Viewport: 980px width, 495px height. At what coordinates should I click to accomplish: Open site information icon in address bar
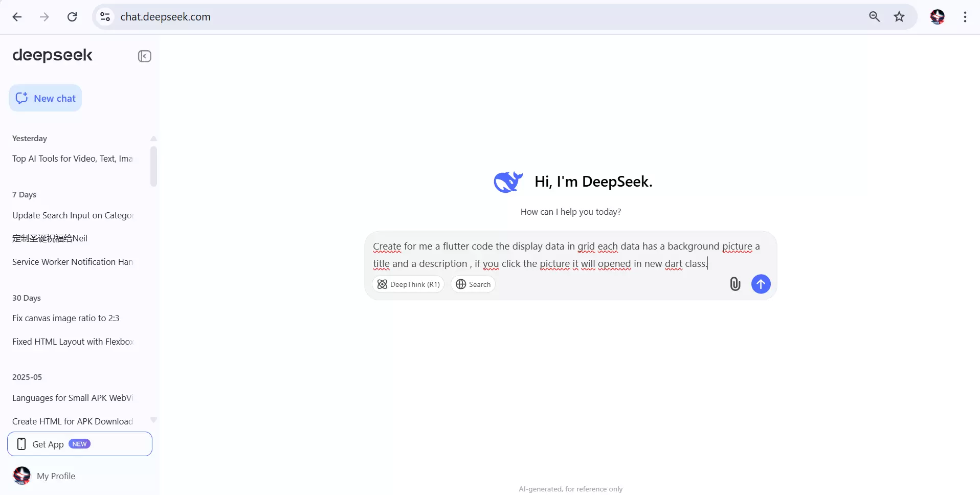tap(105, 17)
